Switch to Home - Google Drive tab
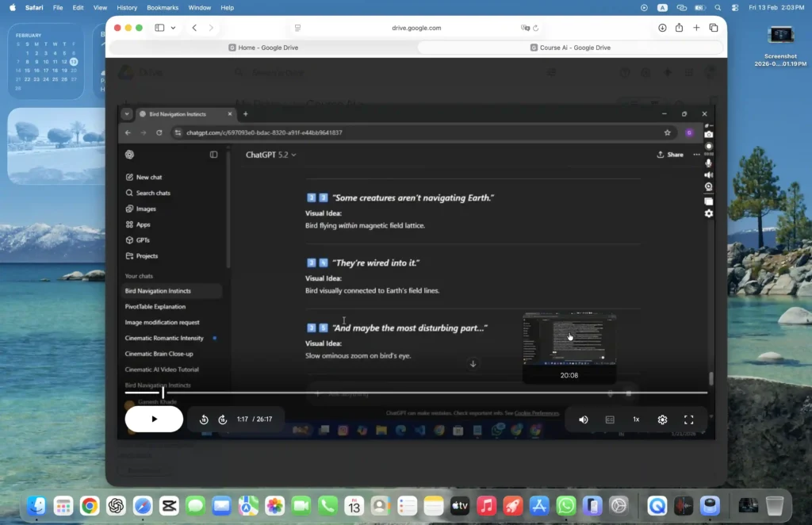The height and width of the screenshot is (525, 812). pyautogui.click(x=262, y=48)
